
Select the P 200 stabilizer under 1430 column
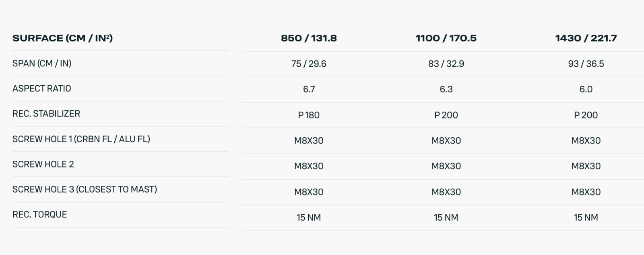coord(586,115)
